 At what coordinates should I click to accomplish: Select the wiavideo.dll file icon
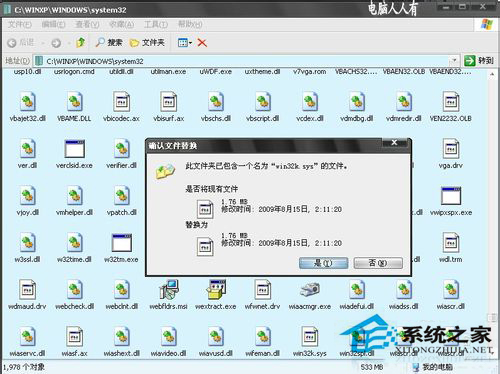tap(168, 336)
